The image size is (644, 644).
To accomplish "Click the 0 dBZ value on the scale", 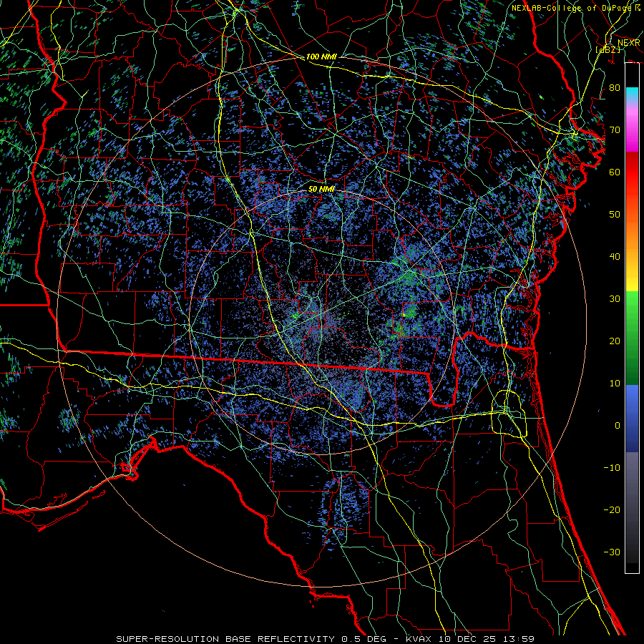I will coord(618,426).
